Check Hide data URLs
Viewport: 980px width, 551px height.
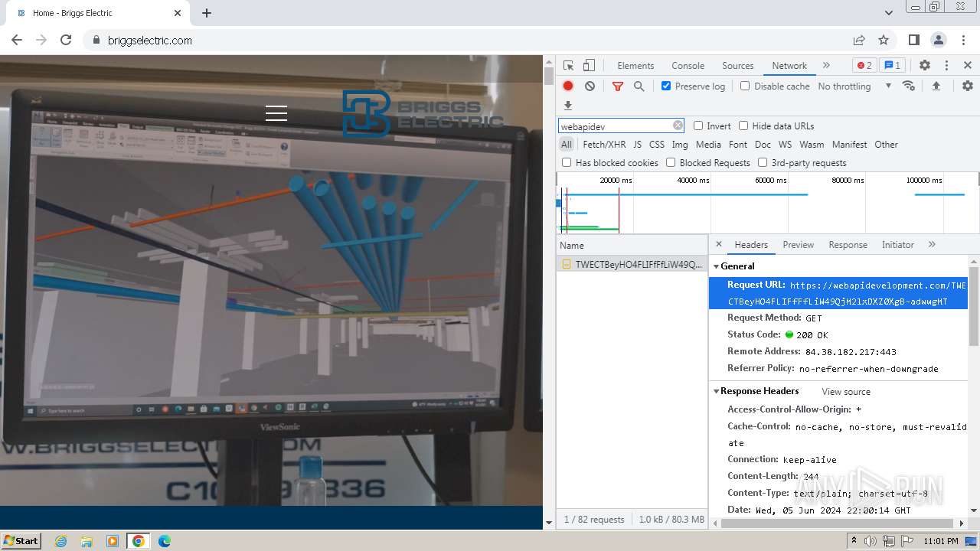pyautogui.click(x=743, y=126)
